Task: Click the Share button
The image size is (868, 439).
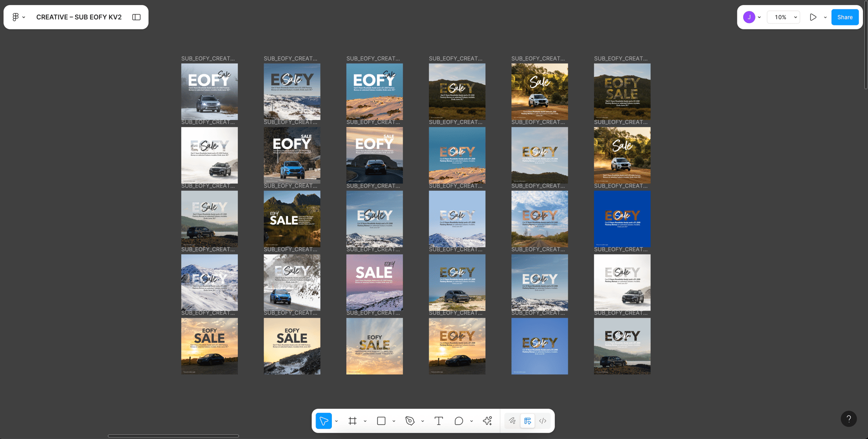Action: pyautogui.click(x=844, y=17)
